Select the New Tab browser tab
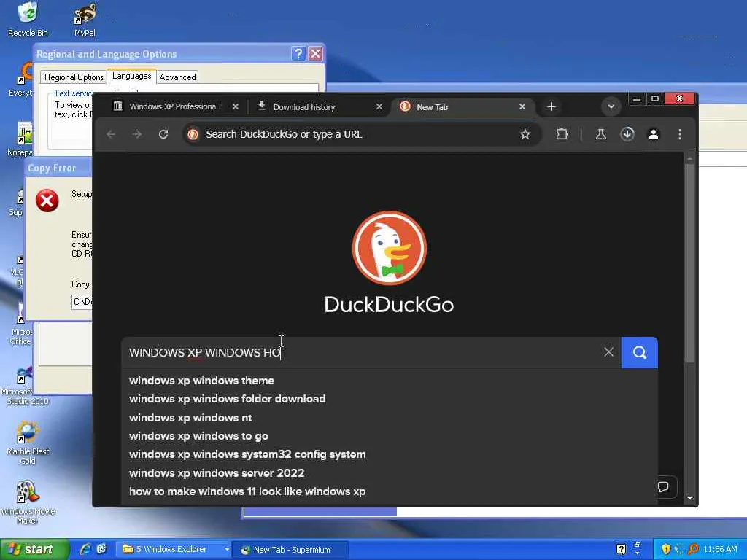The image size is (747, 560). point(462,106)
